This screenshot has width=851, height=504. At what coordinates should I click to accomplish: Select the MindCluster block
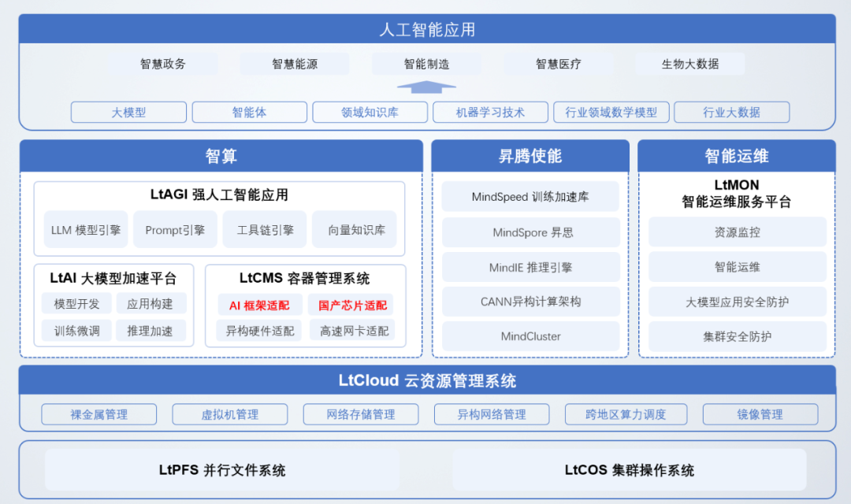[x=530, y=336]
